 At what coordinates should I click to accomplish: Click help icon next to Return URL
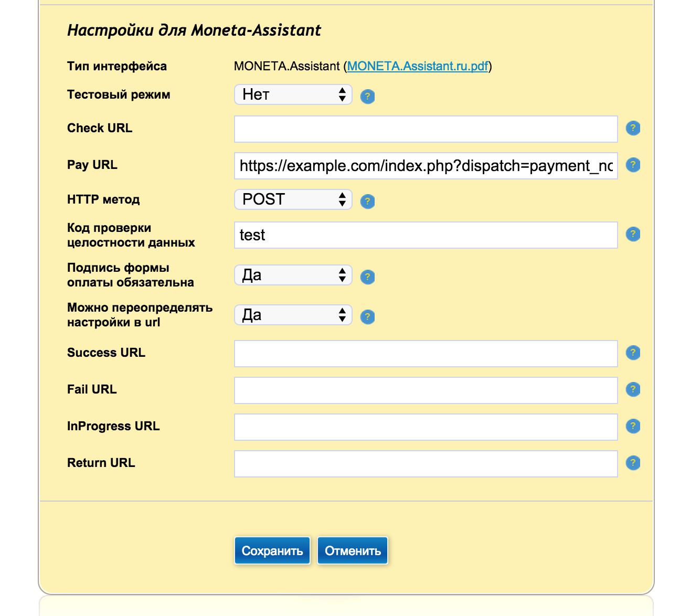(x=633, y=463)
